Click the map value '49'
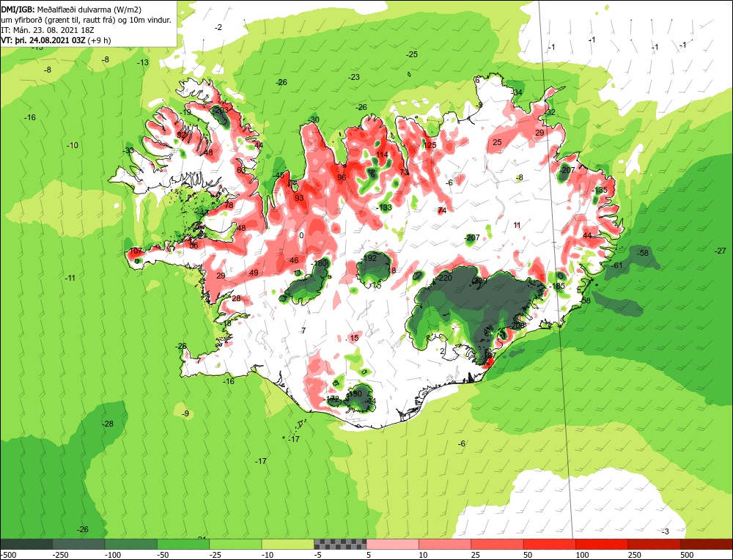This screenshot has width=733, height=560. 254,273
